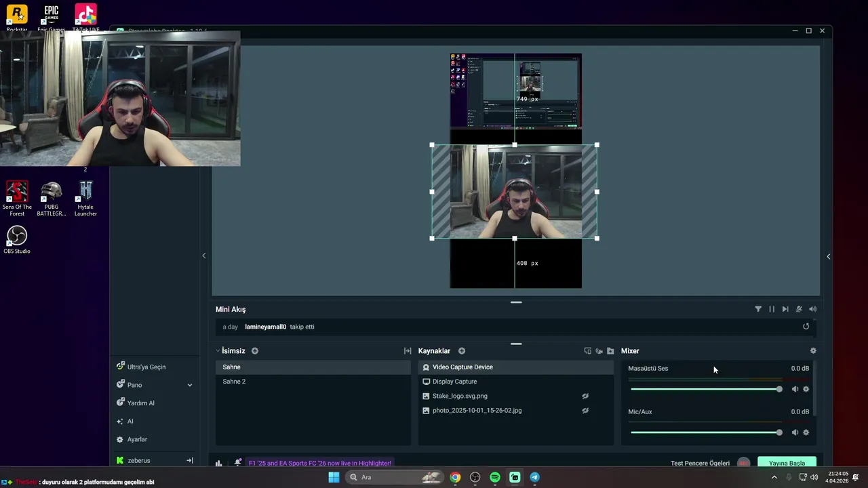This screenshot has width=868, height=488.
Task: Open Ayarlar settings
Action: (x=132, y=439)
